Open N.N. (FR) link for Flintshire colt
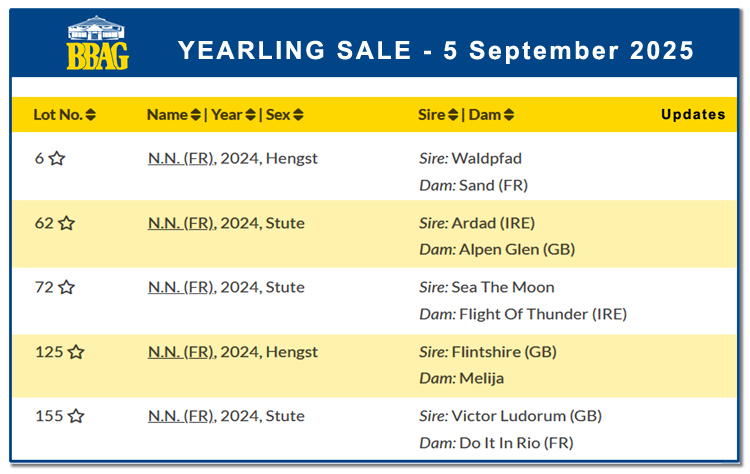The image size is (750, 474). pos(181,352)
